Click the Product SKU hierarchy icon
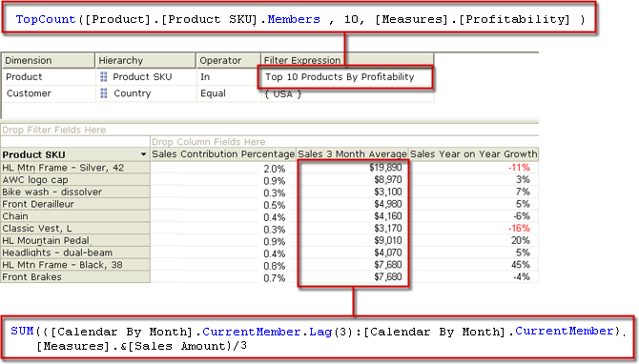Screen dimensions: 639x364 tap(104, 76)
